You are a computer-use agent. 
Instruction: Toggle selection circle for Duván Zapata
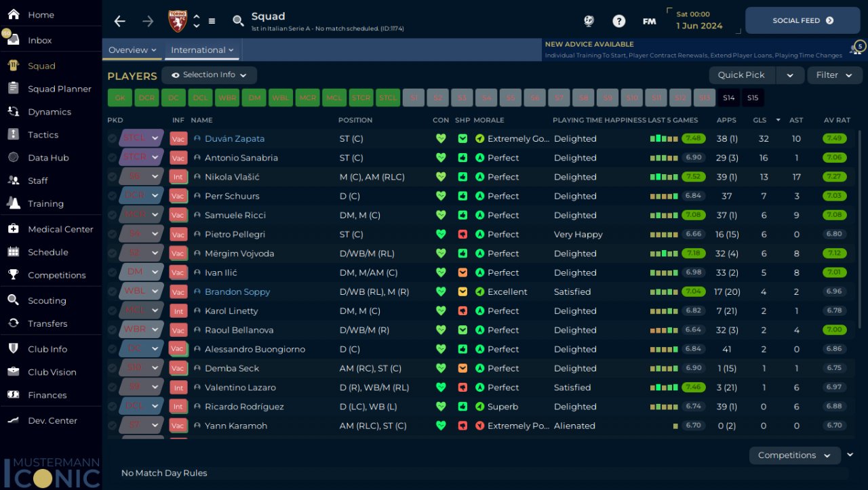(112, 138)
